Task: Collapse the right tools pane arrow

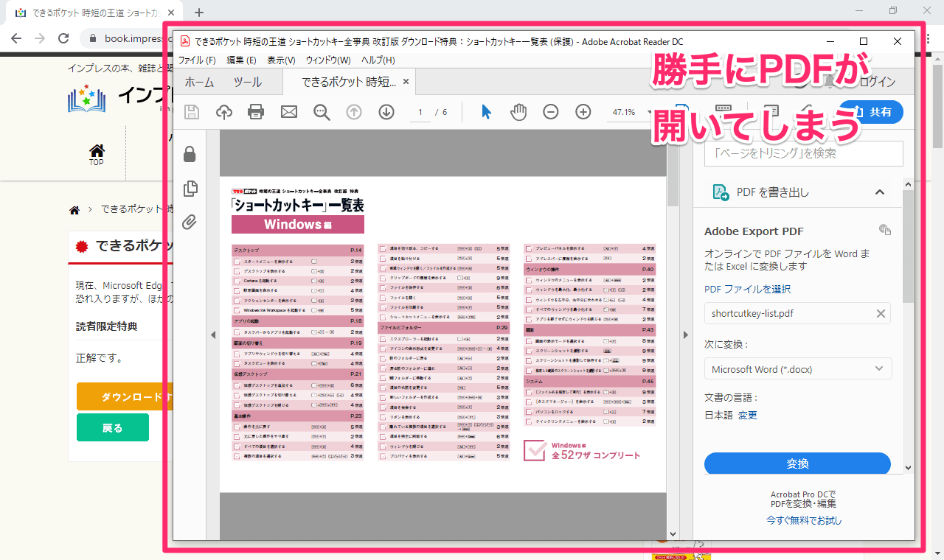Action: point(685,335)
